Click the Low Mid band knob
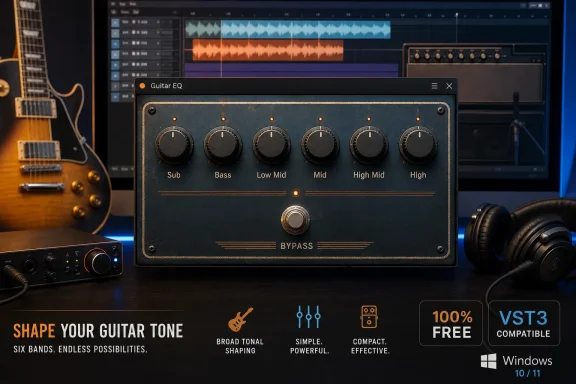The width and height of the screenshot is (576, 384). 271,145
